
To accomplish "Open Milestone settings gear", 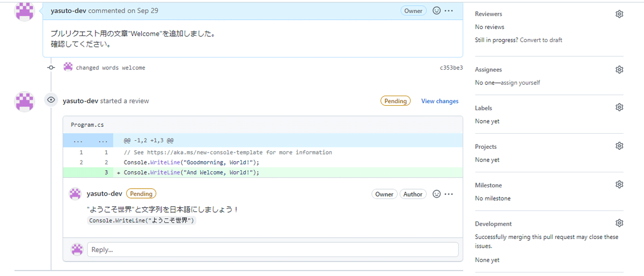I will pyautogui.click(x=619, y=185).
